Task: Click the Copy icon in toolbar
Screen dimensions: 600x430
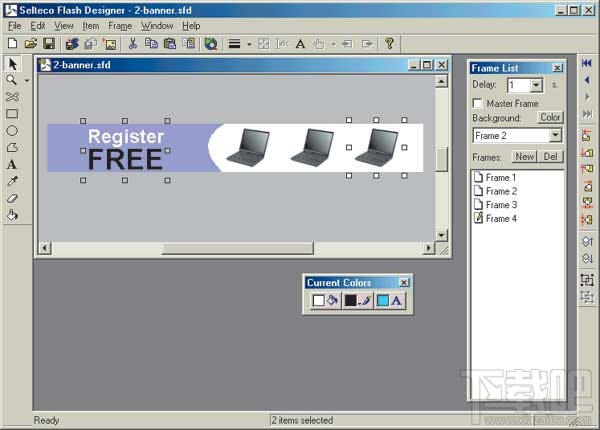Action: coord(152,44)
